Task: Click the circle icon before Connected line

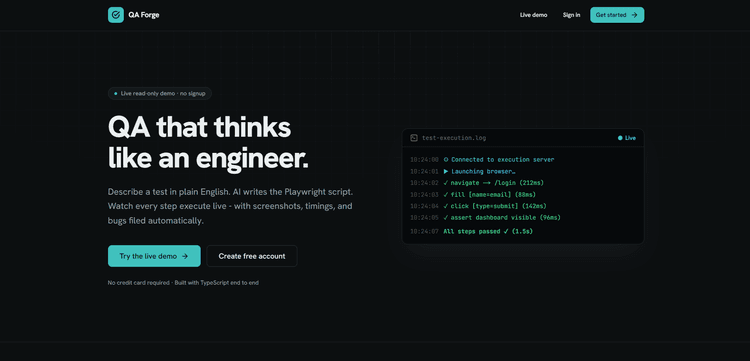Action: 446,160
